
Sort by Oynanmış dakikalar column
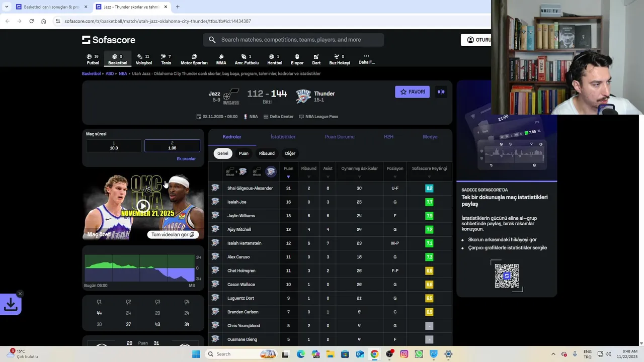coord(359,172)
